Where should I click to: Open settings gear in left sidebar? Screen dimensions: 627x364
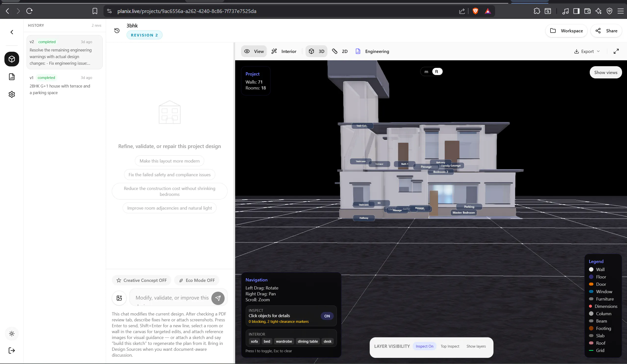tap(12, 94)
